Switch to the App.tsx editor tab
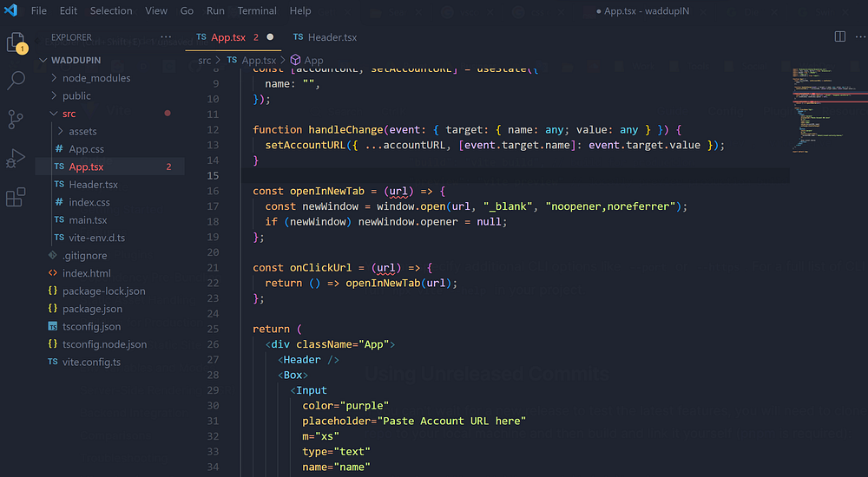This screenshot has height=477, width=868. point(233,37)
